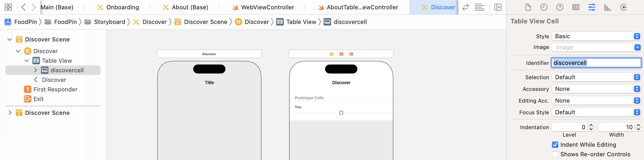Open the File inspector
Image resolution: width=644 pixels, height=160 pixels.
[x=528, y=7]
